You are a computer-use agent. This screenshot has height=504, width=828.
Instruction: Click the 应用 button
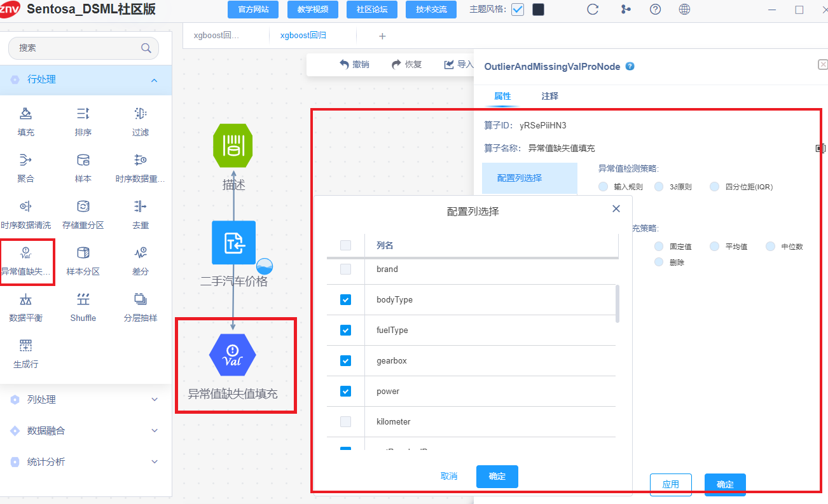[x=671, y=484]
